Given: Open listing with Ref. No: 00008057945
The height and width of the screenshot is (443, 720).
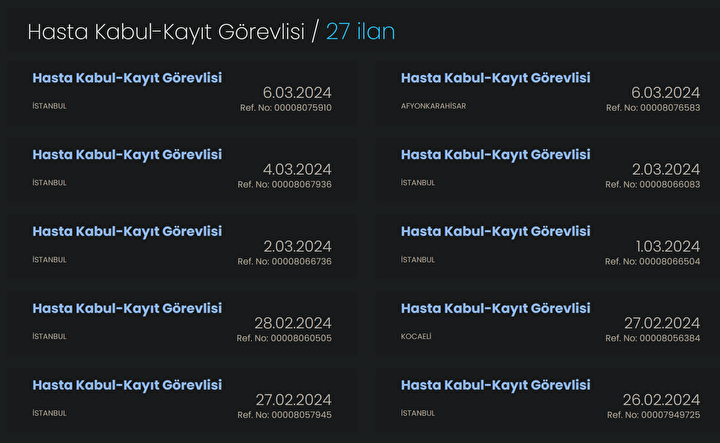Looking at the screenshot, I should coord(127,385).
